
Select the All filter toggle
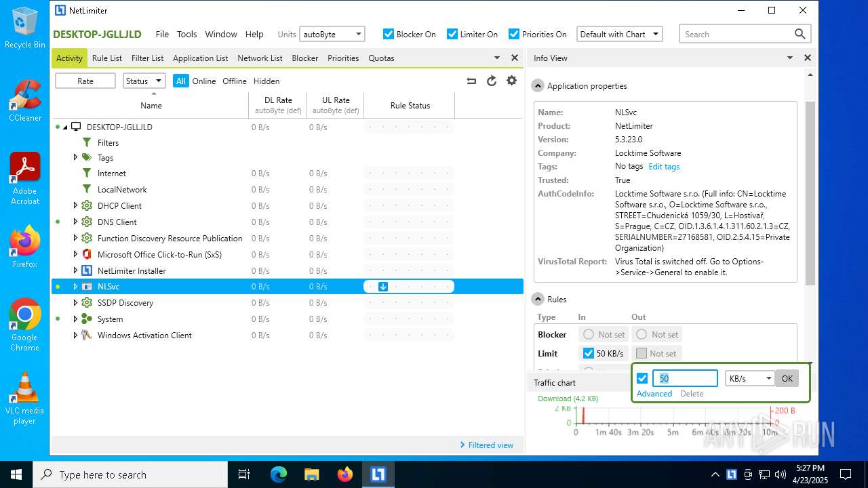(180, 81)
